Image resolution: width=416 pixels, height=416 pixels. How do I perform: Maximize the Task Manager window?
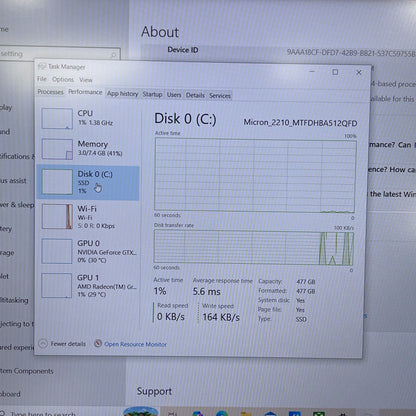335,72
